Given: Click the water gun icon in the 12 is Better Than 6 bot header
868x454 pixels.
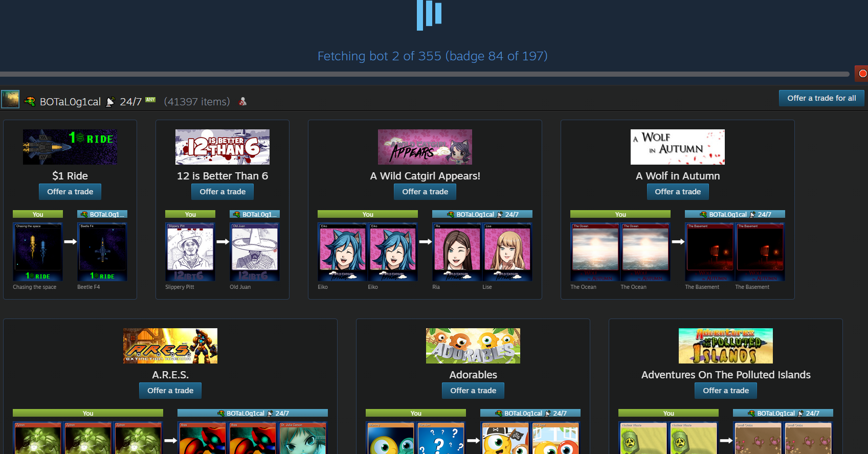Looking at the screenshot, I should coord(237,215).
